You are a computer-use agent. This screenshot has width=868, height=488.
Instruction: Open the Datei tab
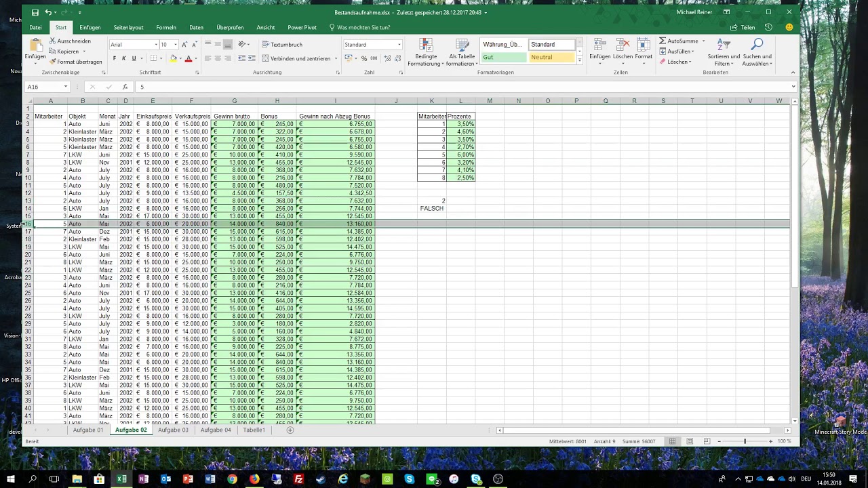(35, 28)
